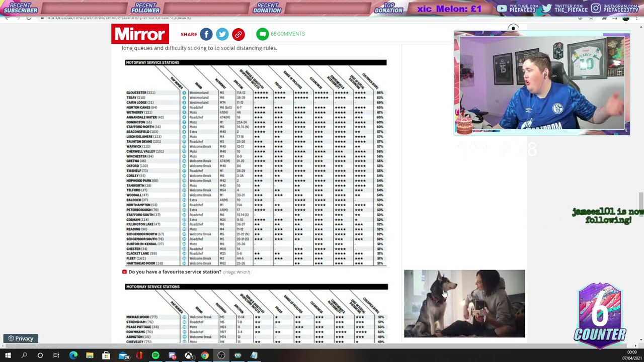Click the husky and guitar video advert
Screen dimensions: 644x362
coord(464,304)
